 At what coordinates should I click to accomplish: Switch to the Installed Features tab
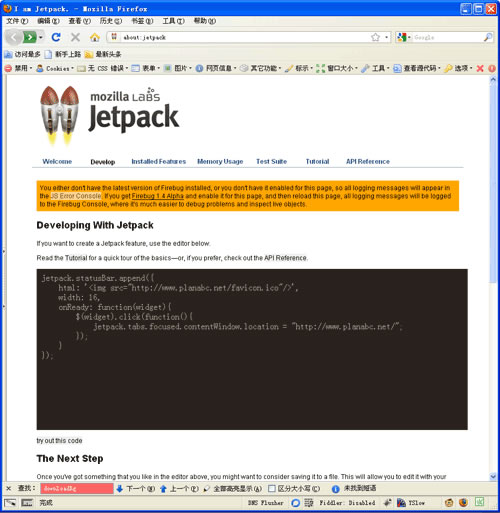(159, 161)
